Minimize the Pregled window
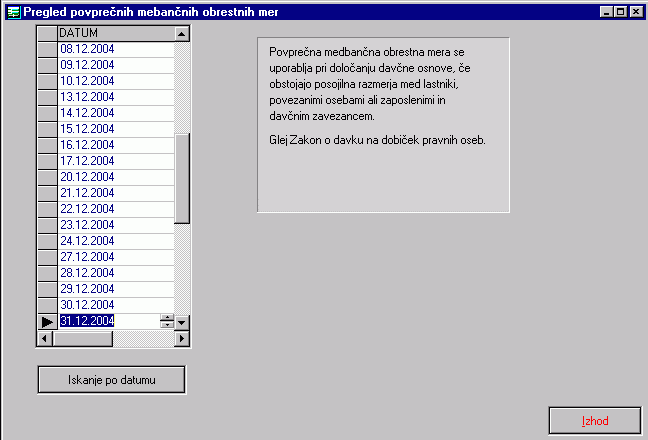 (x=606, y=12)
